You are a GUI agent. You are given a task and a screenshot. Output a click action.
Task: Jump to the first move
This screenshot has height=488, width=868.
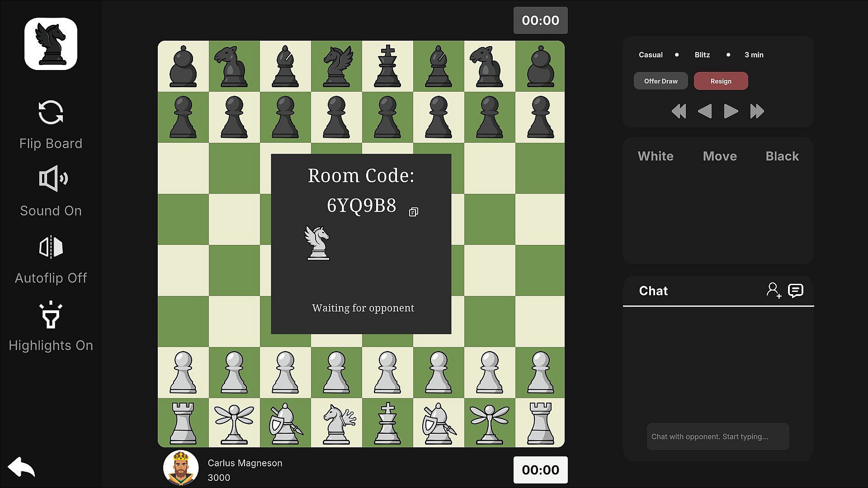(x=679, y=111)
